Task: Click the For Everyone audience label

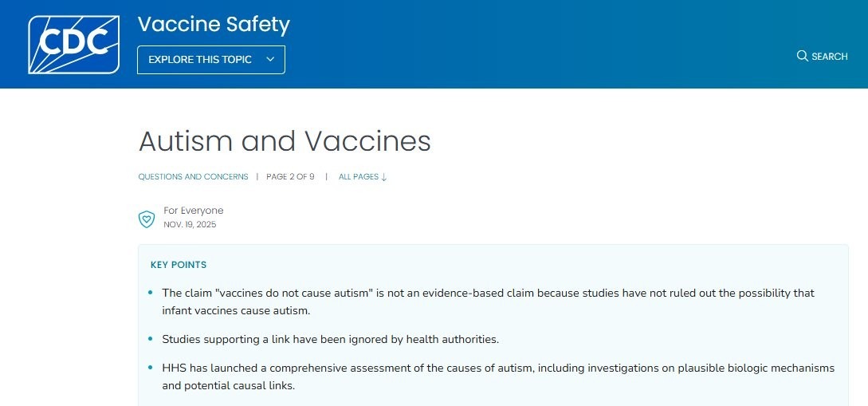Action: tap(193, 211)
